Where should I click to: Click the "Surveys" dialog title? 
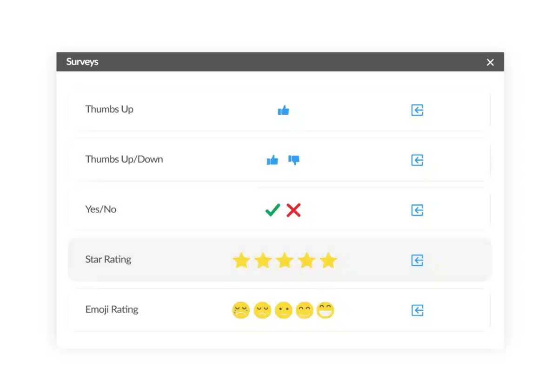82,62
